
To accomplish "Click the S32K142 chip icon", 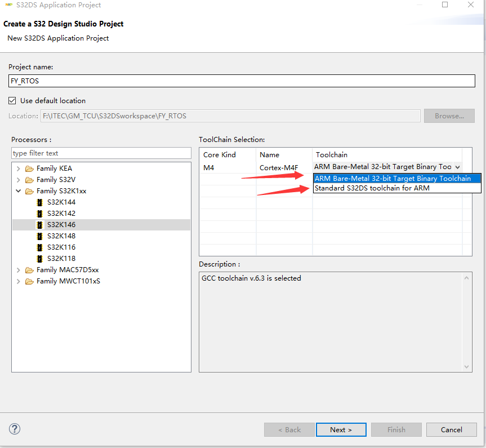I will 39,214.
